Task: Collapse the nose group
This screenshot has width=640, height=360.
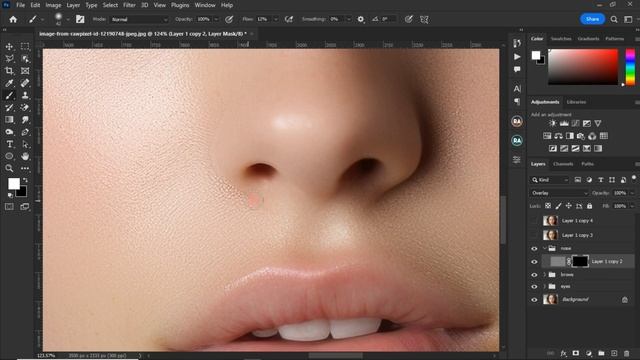Action: (544, 248)
